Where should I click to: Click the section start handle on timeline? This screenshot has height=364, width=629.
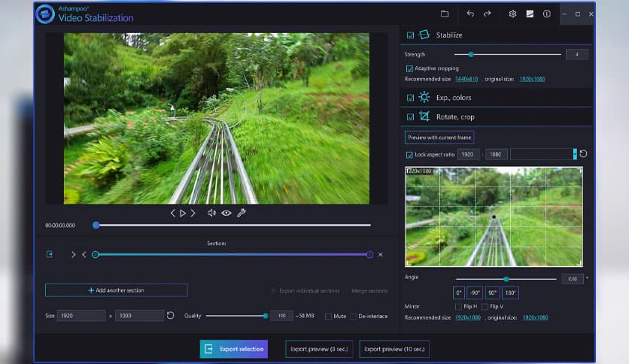point(95,254)
